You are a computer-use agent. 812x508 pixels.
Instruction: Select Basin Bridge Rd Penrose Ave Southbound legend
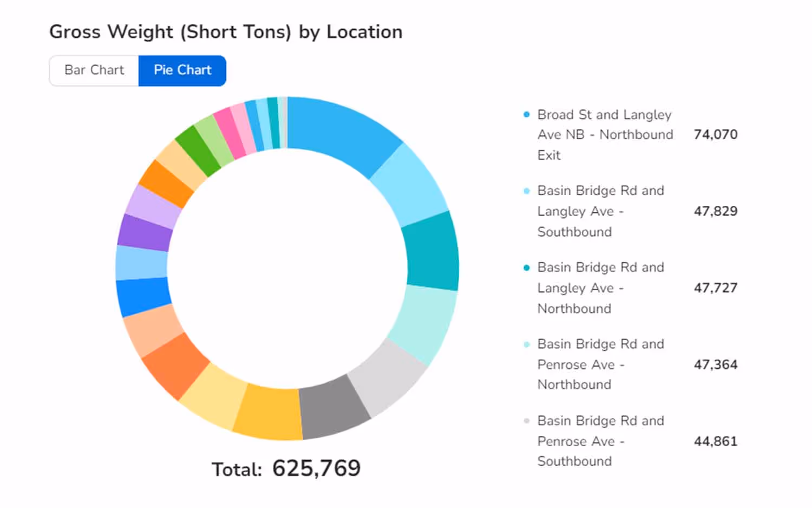click(600, 441)
